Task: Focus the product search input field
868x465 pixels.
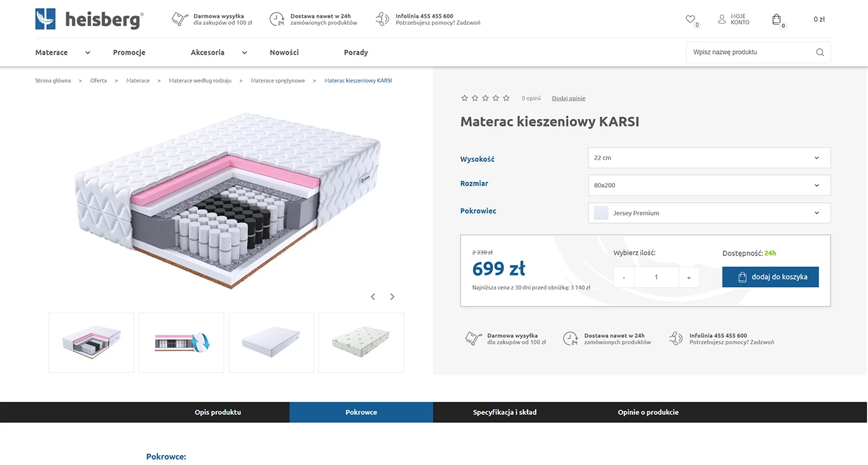Action: tap(750, 52)
